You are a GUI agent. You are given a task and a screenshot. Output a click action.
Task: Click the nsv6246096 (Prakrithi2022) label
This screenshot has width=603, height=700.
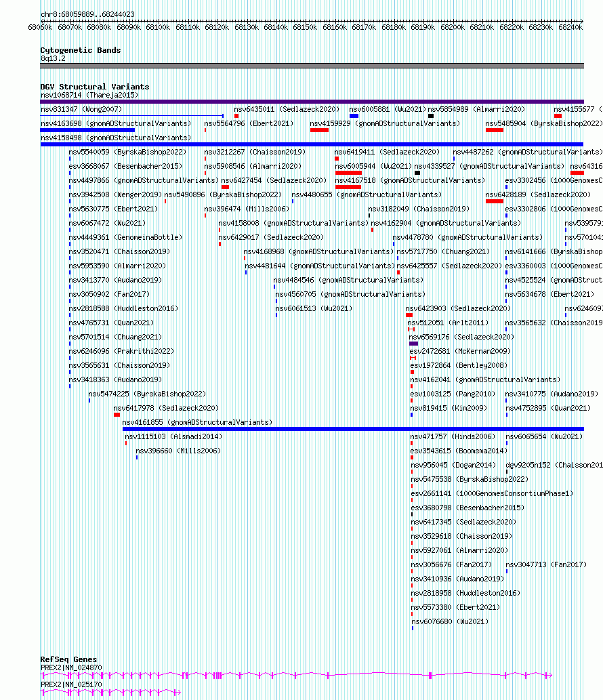coord(121,352)
